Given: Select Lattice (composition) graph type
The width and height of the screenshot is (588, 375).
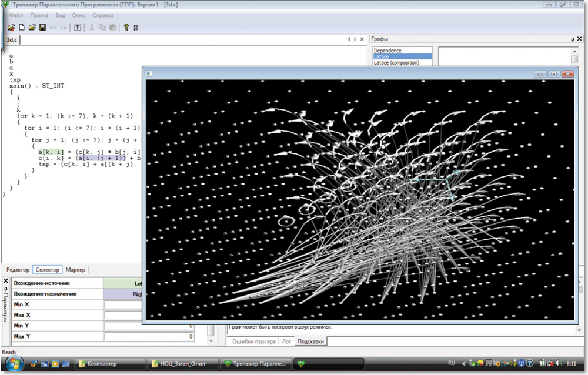Looking at the screenshot, I should 396,63.
